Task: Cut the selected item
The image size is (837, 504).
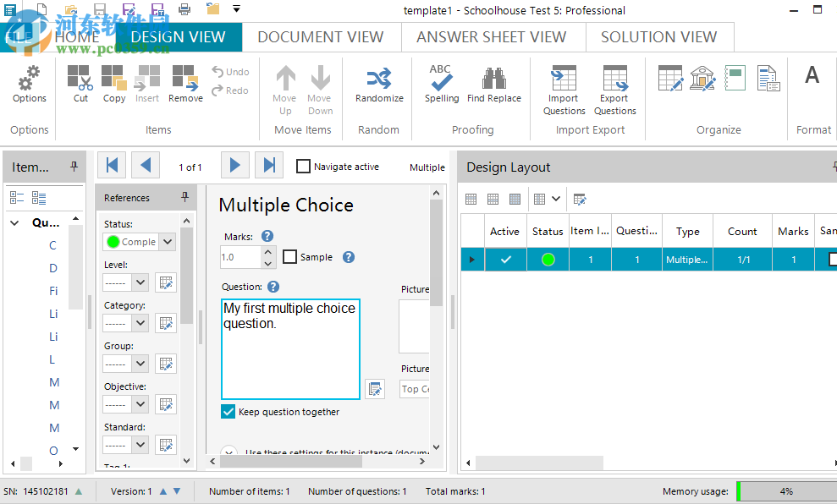Action: click(x=80, y=79)
